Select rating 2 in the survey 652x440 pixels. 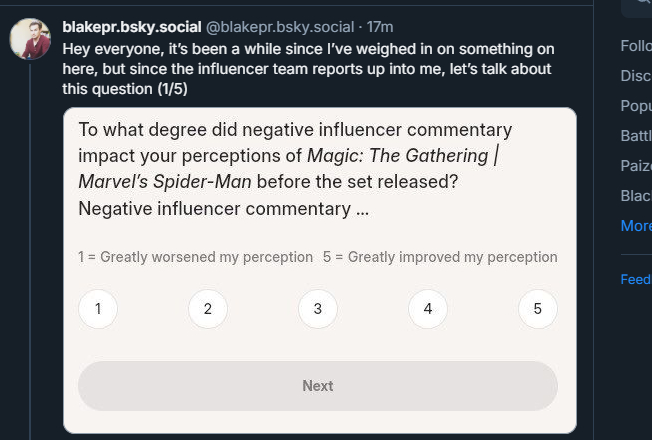click(208, 309)
